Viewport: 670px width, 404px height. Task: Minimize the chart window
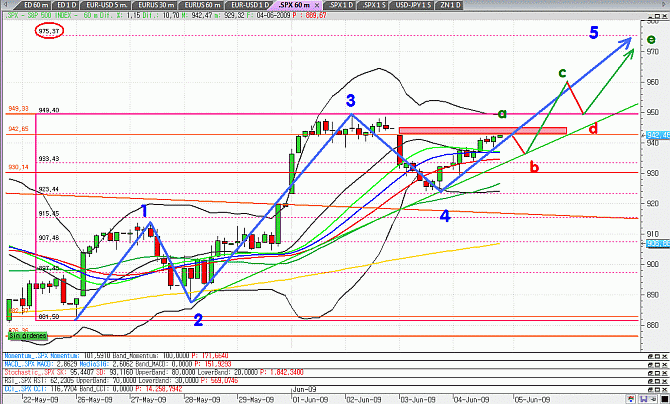tap(651, 15)
